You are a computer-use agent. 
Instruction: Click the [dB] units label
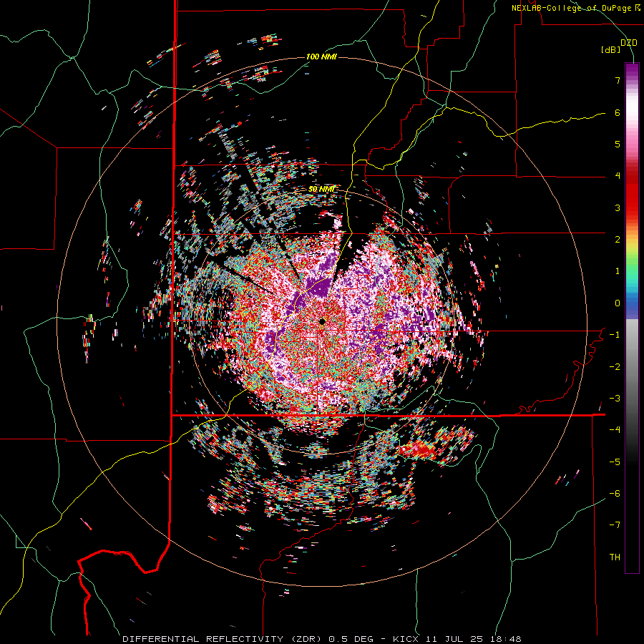pos(610,50)
